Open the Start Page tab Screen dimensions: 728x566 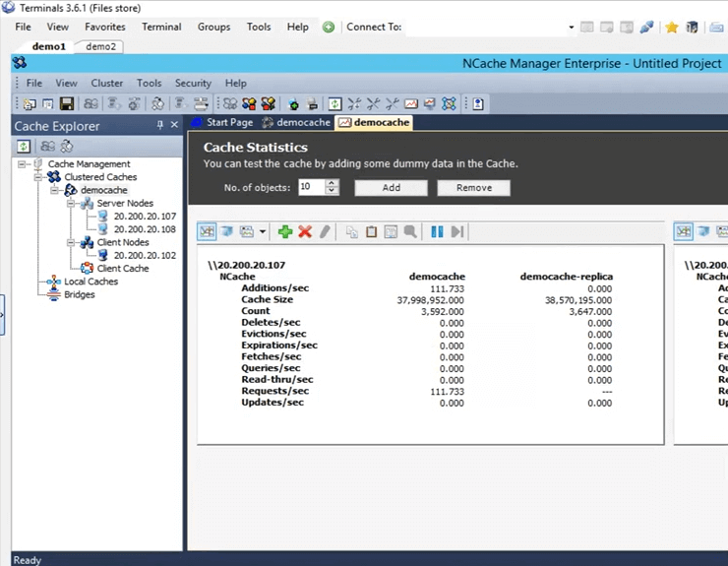click(x=223, y=123)
